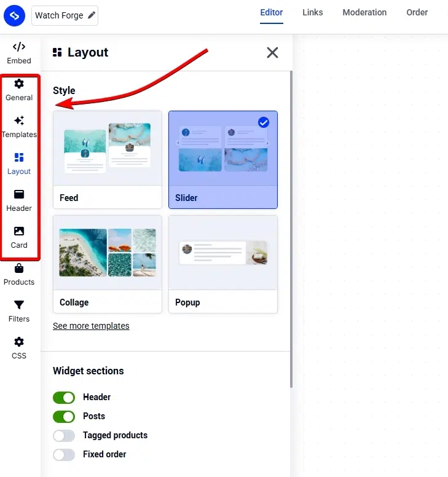Open the CSS sidebar section
Screen dimensions: 448x477
[x=19, y=349]
